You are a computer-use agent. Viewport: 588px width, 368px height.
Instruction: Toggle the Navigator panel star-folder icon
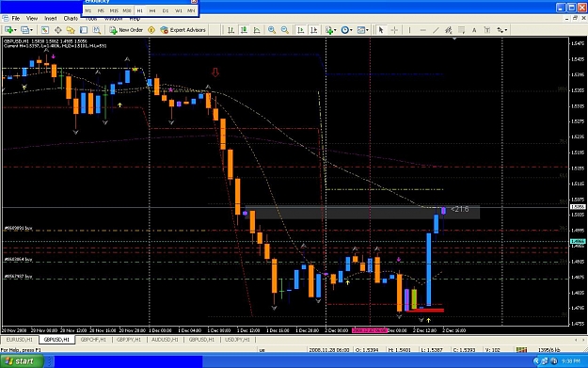click(71, 30)
